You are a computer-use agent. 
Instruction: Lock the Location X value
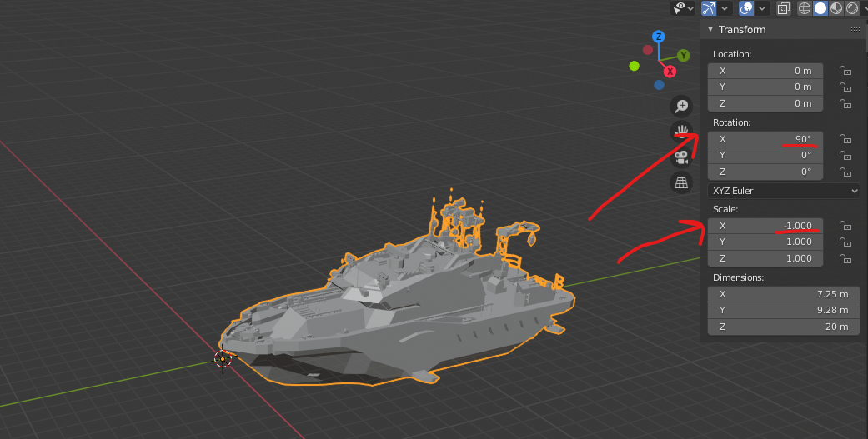pyautogui.click(x=845, y=71)
